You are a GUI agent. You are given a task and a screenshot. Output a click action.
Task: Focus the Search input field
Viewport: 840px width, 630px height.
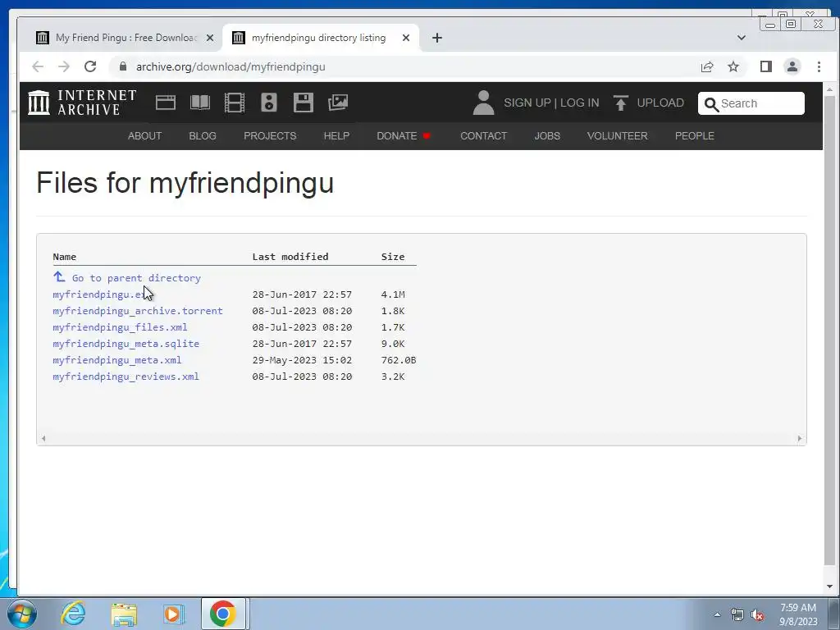point(751,103)
